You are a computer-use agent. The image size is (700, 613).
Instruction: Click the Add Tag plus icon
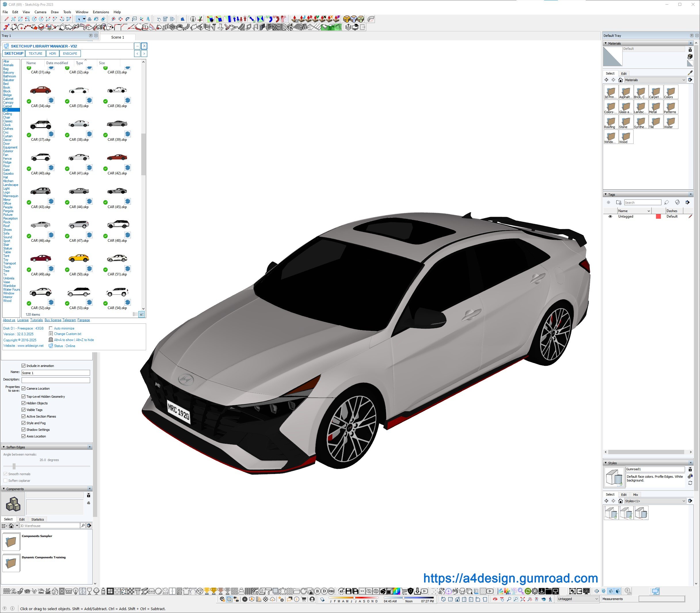point(608,203)
